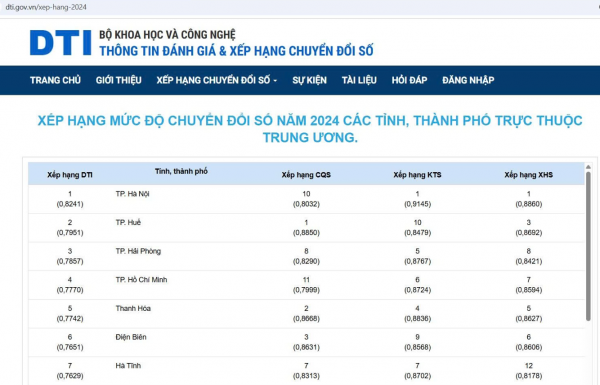Viewport: 600px width, 385px height.
Task: Select the TP. Huế row name
Action: [x=128, y=222]
